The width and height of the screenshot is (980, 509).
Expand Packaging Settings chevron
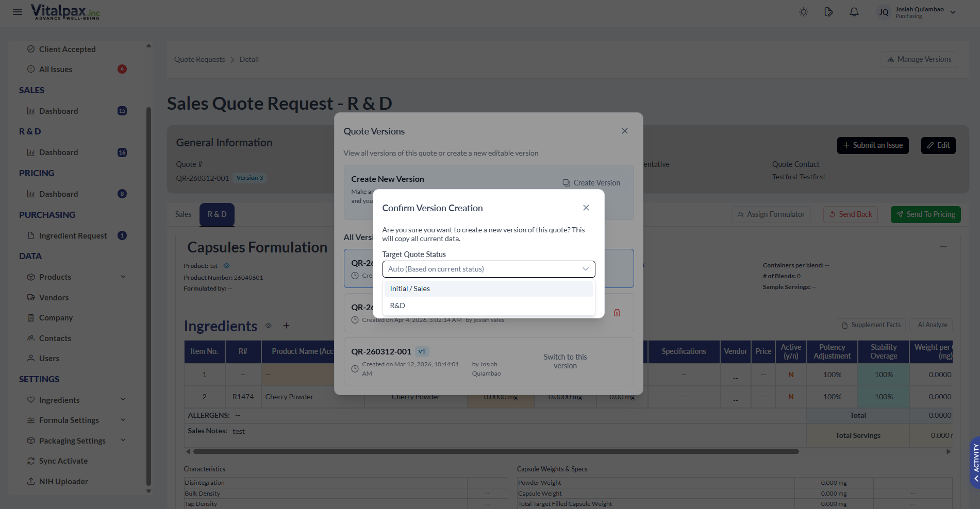tap(123, 440)
